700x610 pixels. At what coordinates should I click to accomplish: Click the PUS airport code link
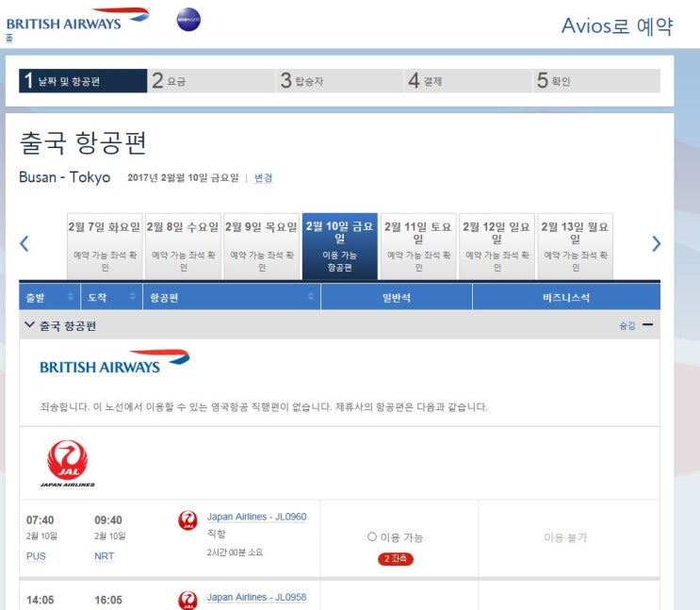(36, 556)
